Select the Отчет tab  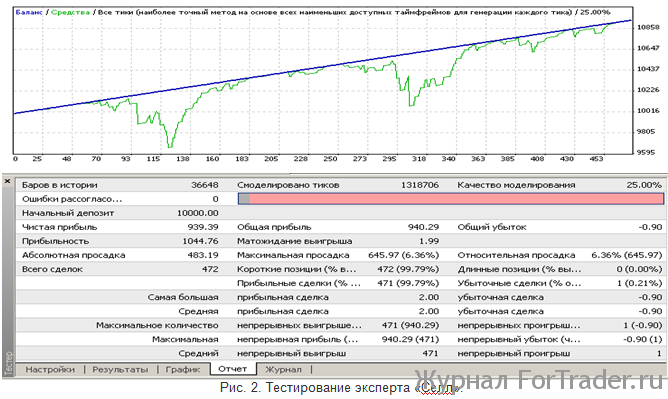coord(233,369)
